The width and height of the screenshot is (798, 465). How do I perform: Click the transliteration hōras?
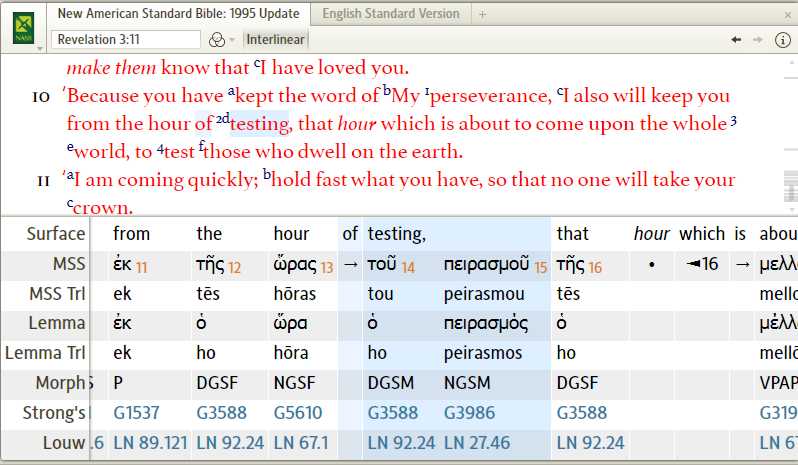tap(295, 294)
